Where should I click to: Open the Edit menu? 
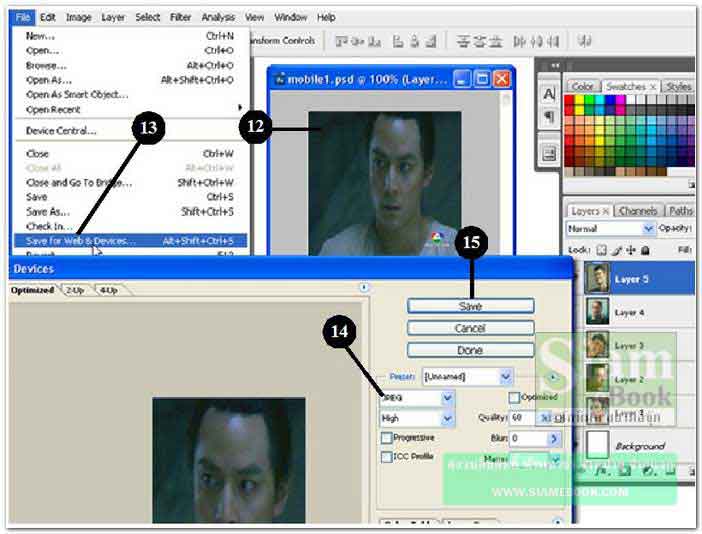(x=48, y=17)
